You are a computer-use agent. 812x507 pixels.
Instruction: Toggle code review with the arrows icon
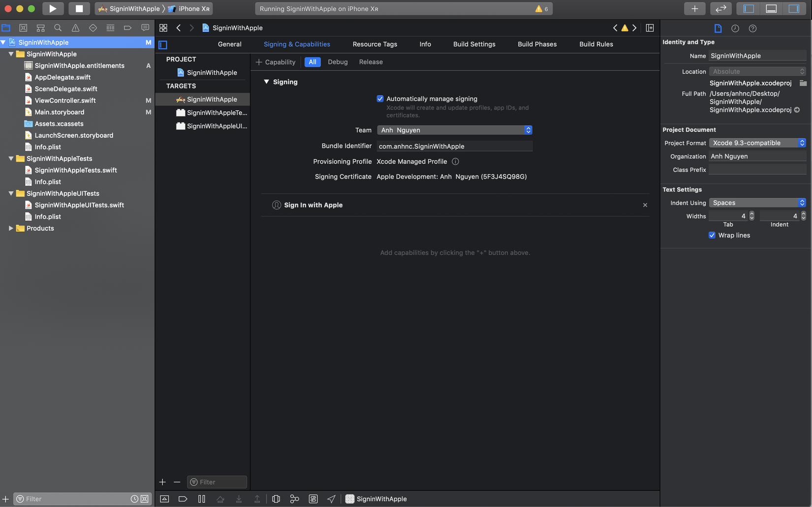tap(720, 8)
